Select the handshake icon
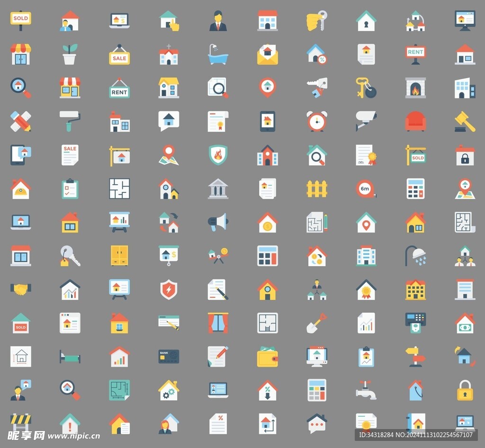The image size is (485, 448). tap(21, 289)
